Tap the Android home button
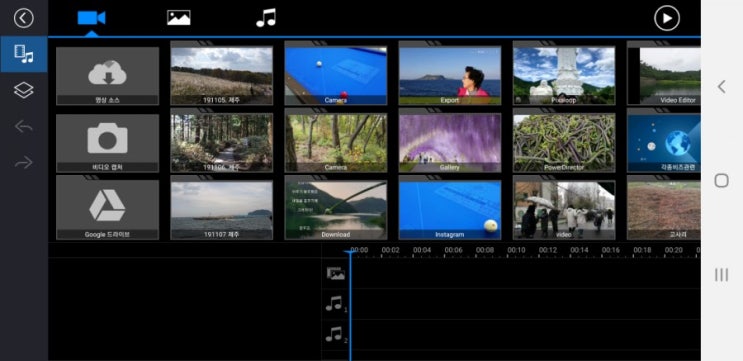 coord(721,180)
